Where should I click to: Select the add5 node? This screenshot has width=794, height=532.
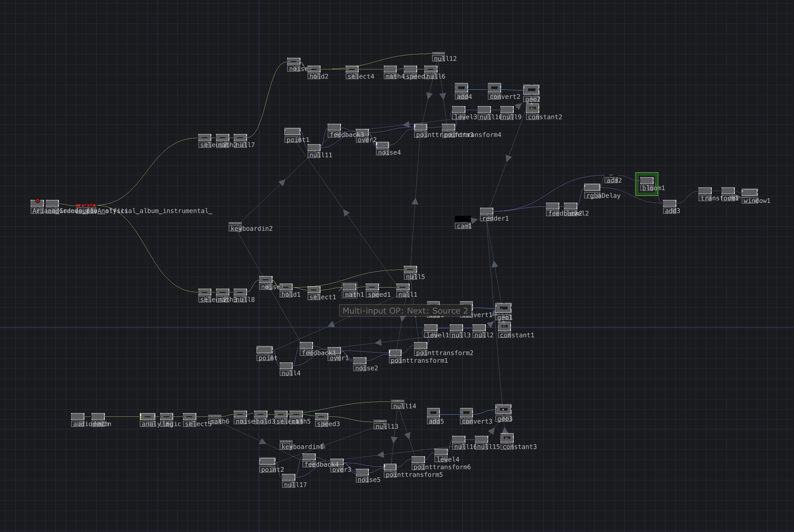point(433,413)
